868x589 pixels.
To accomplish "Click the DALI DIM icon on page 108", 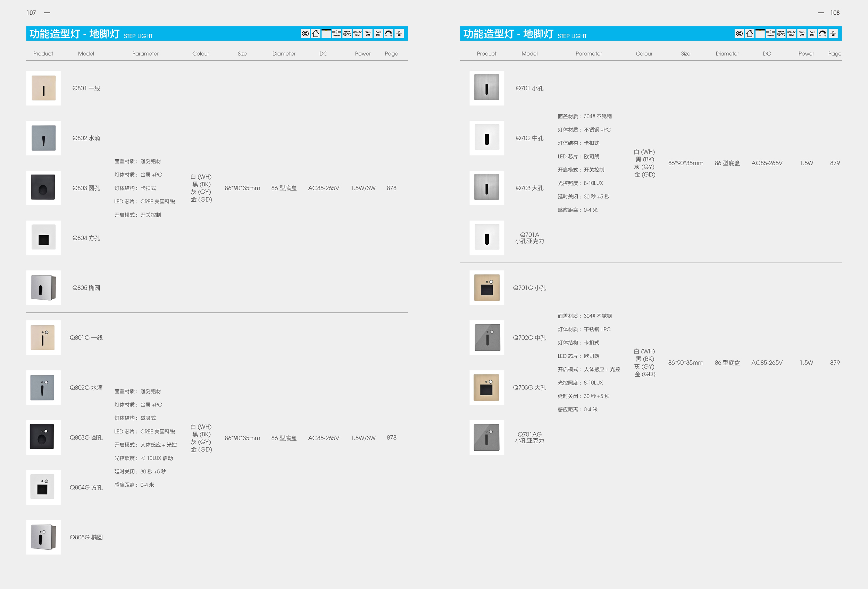I will click(812, 34).
